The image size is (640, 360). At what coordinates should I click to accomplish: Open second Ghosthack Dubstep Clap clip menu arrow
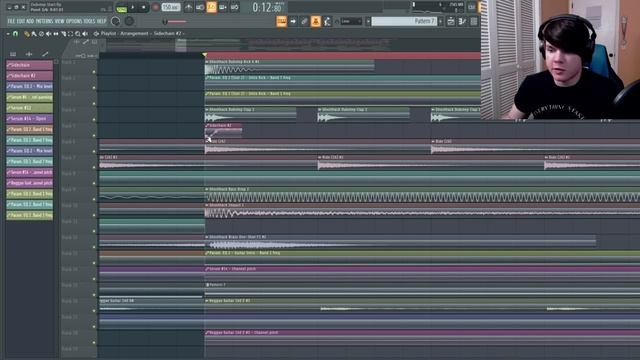pos(320,110)
